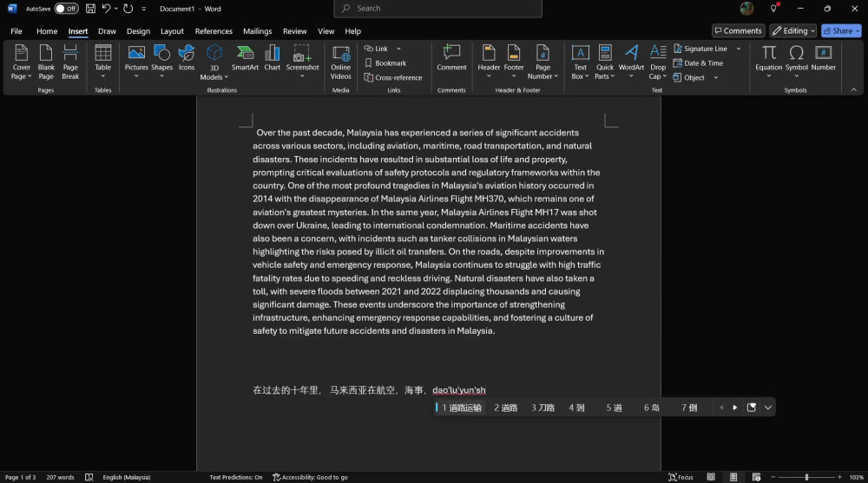Switch to the Draw tab
The width and height of the screenshot is (868, 483).
coord(107,31)
